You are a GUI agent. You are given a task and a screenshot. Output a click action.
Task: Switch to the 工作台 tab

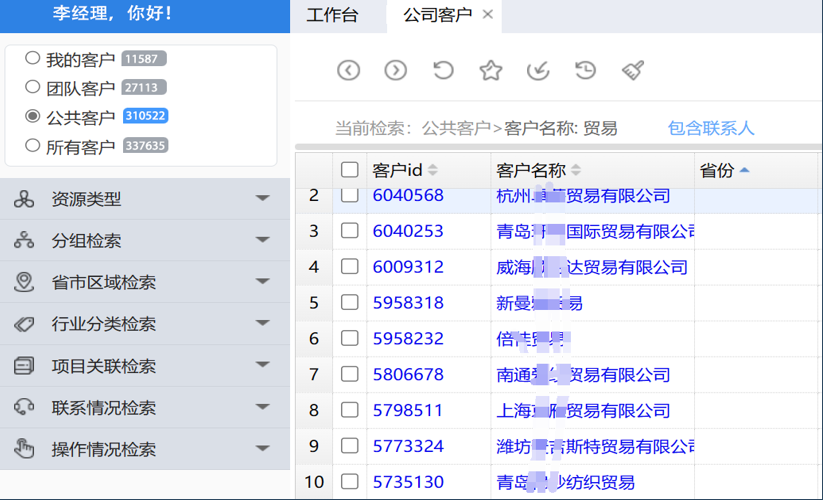click(332, 15)
